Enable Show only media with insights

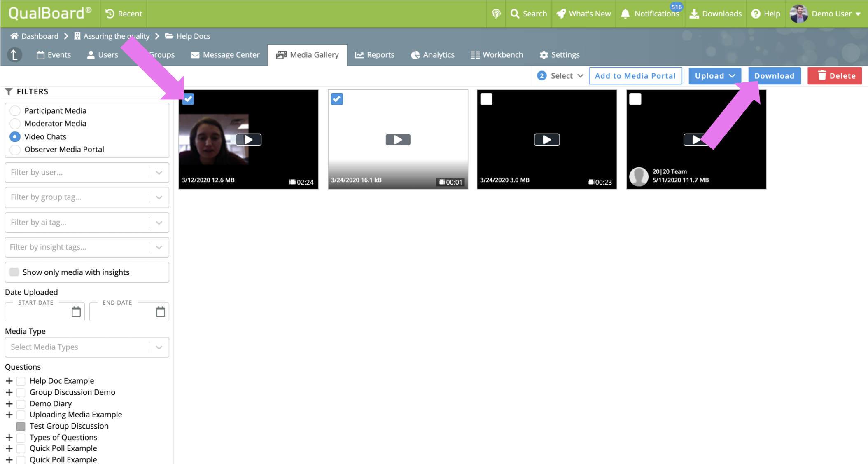tap(14, 272)
